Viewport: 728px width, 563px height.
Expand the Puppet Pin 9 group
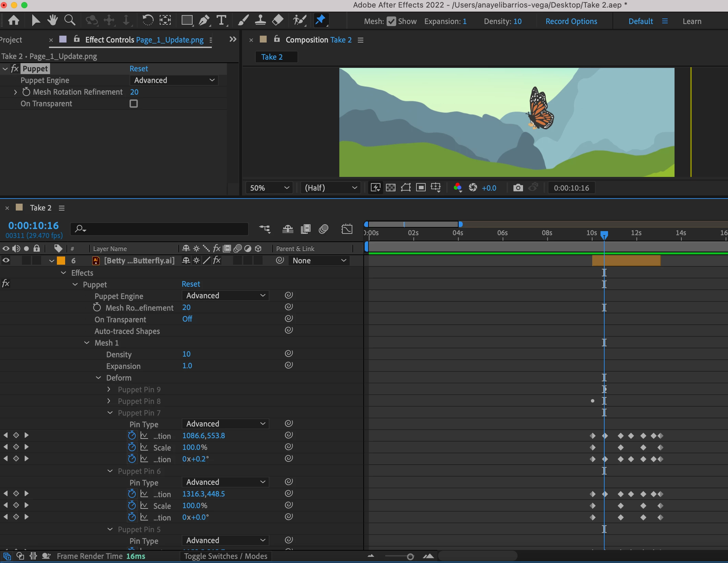tap(109, 389)
